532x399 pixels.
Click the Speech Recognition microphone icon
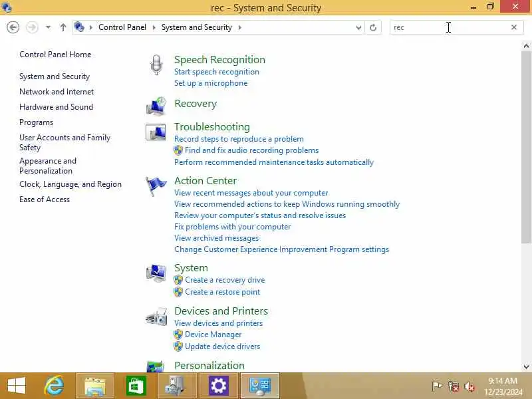[x=156, y=65]
